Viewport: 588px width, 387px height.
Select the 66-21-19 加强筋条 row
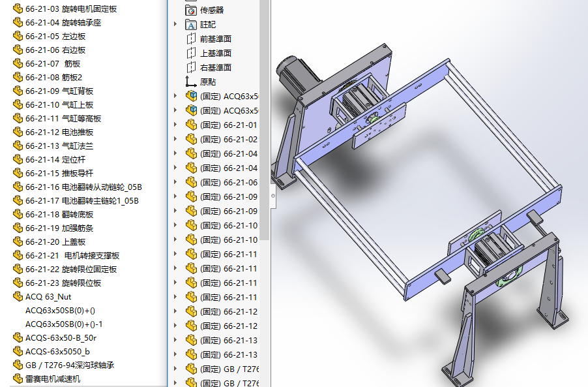point(53,228)
